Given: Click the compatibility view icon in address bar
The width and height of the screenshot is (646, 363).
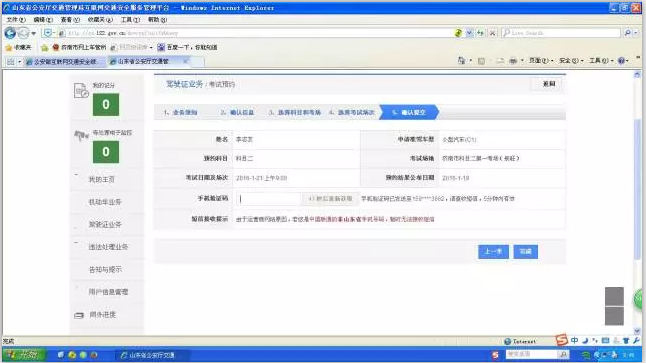Looking at the screenshot, I should coord(458,33).
